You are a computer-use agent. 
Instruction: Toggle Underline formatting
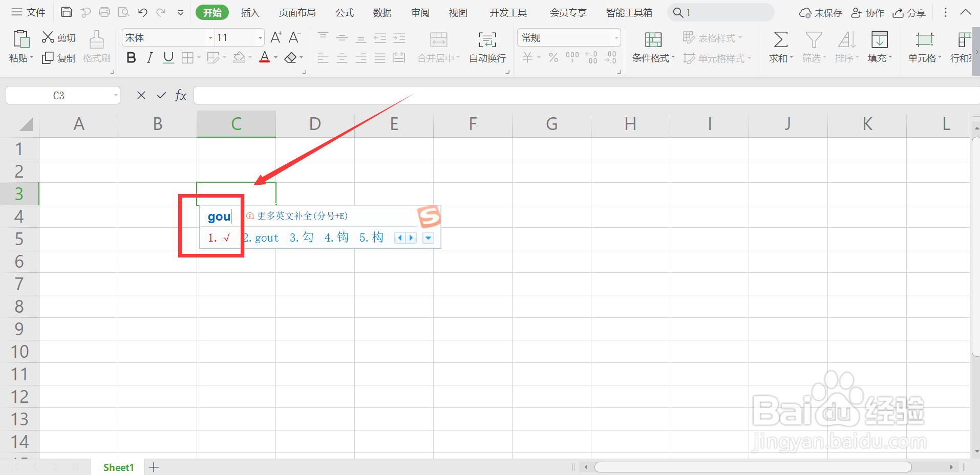pyautogui.click(x=168, y=58)
